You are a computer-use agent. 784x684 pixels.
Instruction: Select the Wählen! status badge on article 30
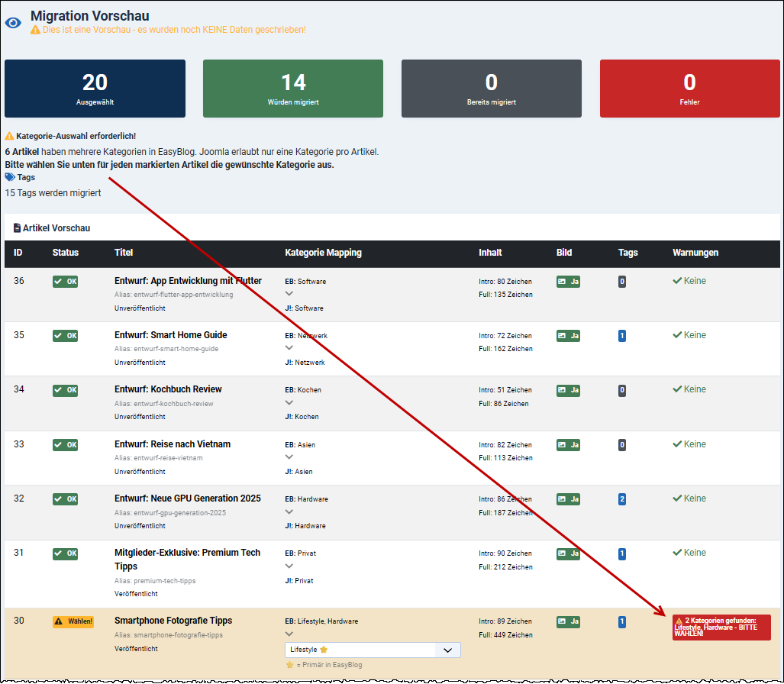pyautogui.click(x=73, y=621)
